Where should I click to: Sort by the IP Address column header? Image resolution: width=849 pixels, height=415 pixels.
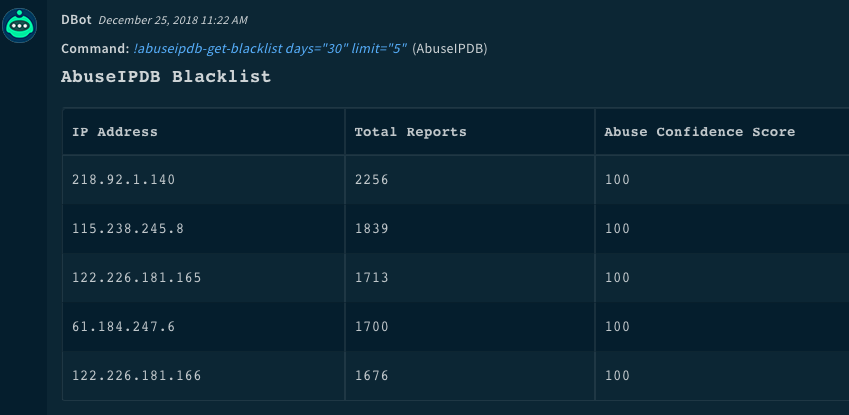pyautogui.click(x=115, y=132)
